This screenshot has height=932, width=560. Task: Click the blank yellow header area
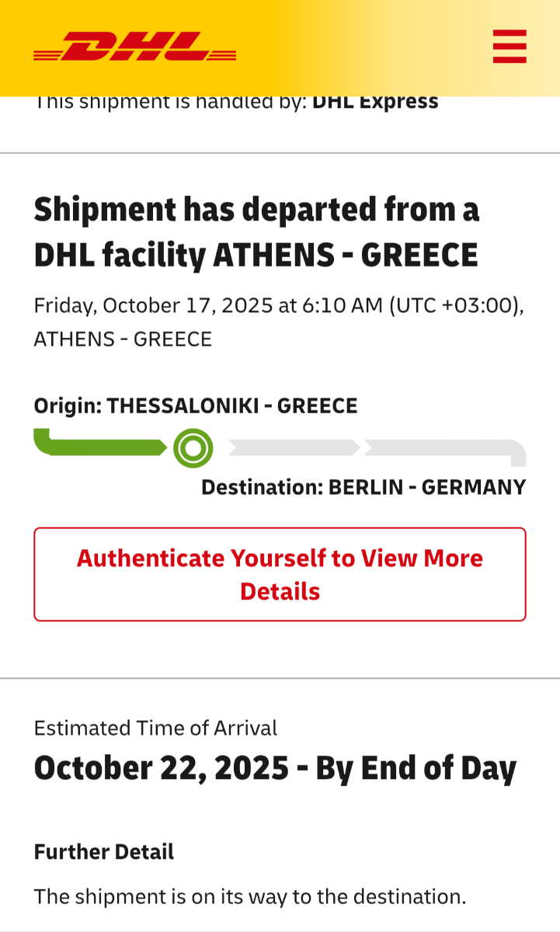pos(357,47)
